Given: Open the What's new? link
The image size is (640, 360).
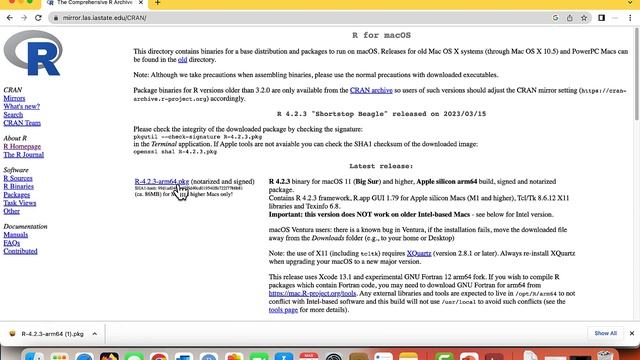Looking at the screenshot, I should (x=22, y=107).
